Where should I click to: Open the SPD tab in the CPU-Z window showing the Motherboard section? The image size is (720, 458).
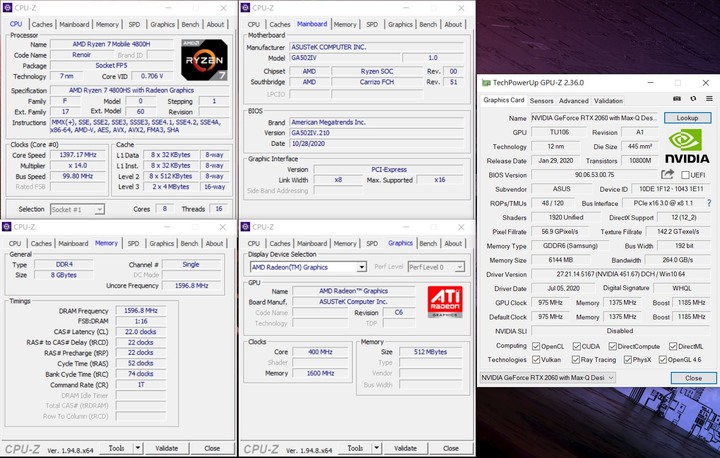(x=372, y=24)
